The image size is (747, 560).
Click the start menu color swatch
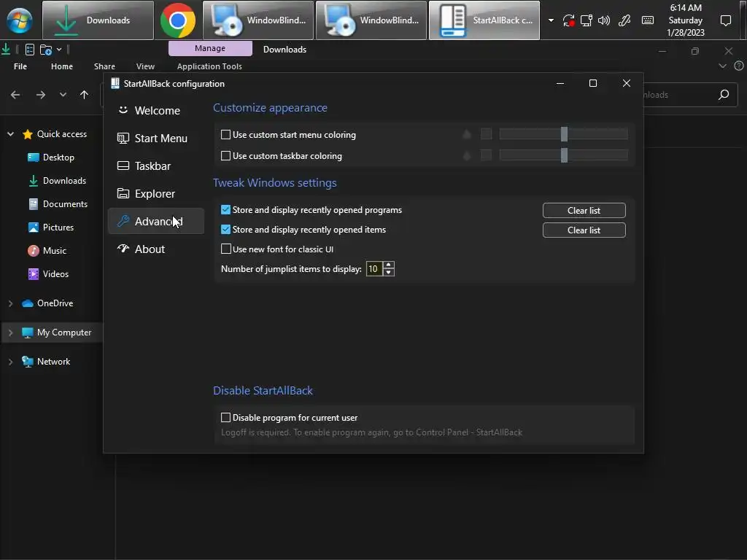[x=486, y=134]
